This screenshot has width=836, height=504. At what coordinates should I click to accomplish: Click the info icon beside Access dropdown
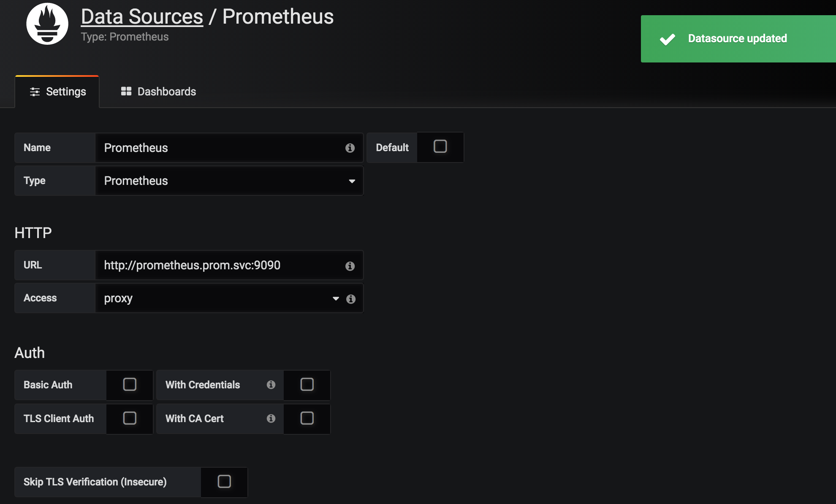click(351, 299)
